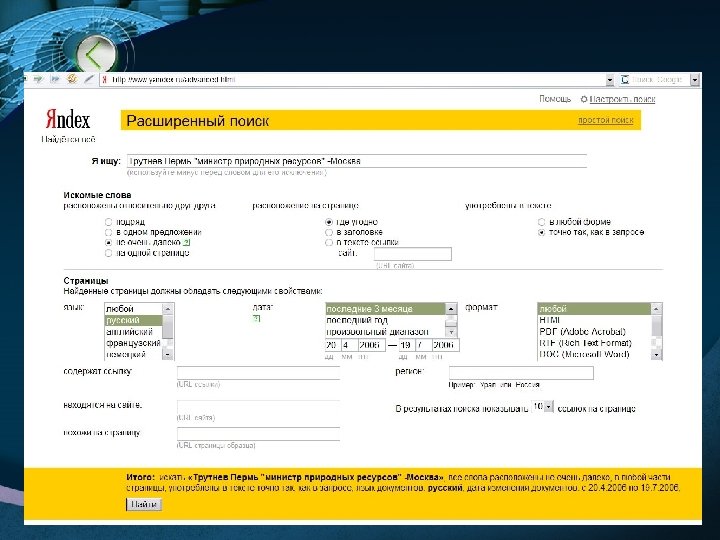Click the format list scrollbar track
Viewport: 720px width, 540px height.
(656, 332)
